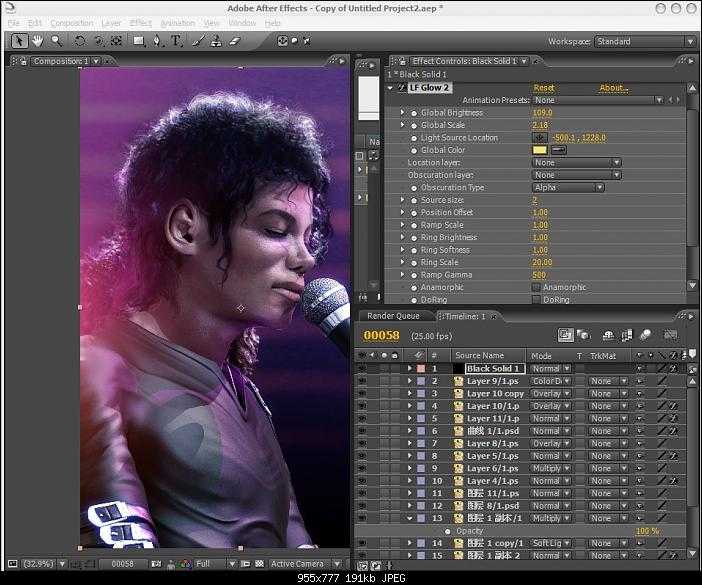
Task: Enable the Anamorphic checkbox
Action: [536, 287]
